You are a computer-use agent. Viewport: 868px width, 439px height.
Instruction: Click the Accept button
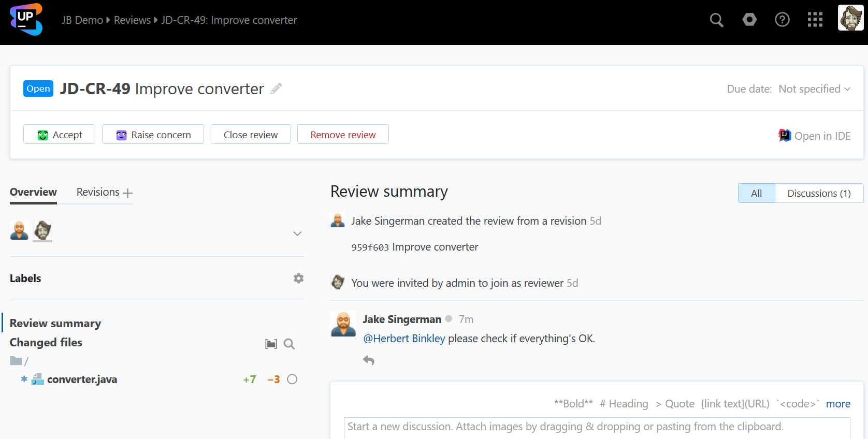(x=59, y=135)
